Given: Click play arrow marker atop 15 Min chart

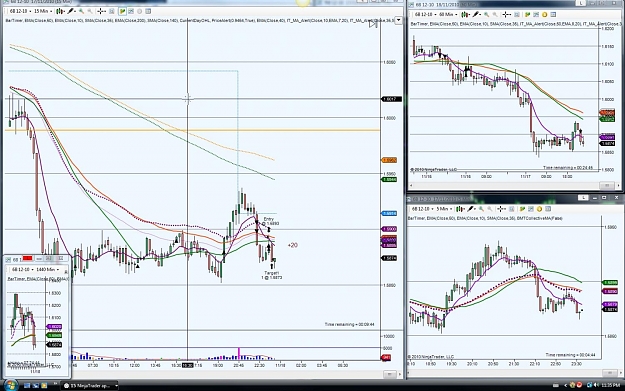Looking at the screenshot, I should (373, 24).
